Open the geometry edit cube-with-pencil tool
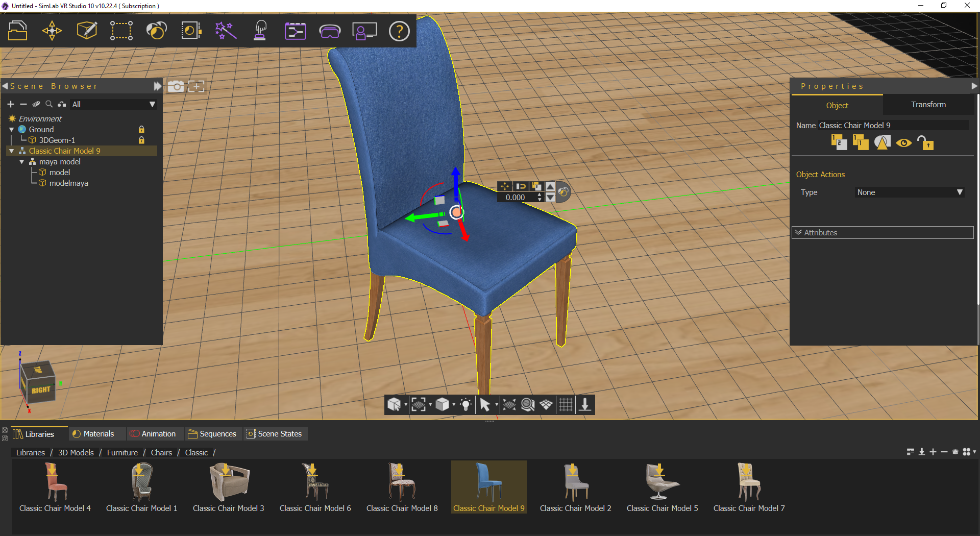Screen dimensions: 980x536 (x=87, y=31)
